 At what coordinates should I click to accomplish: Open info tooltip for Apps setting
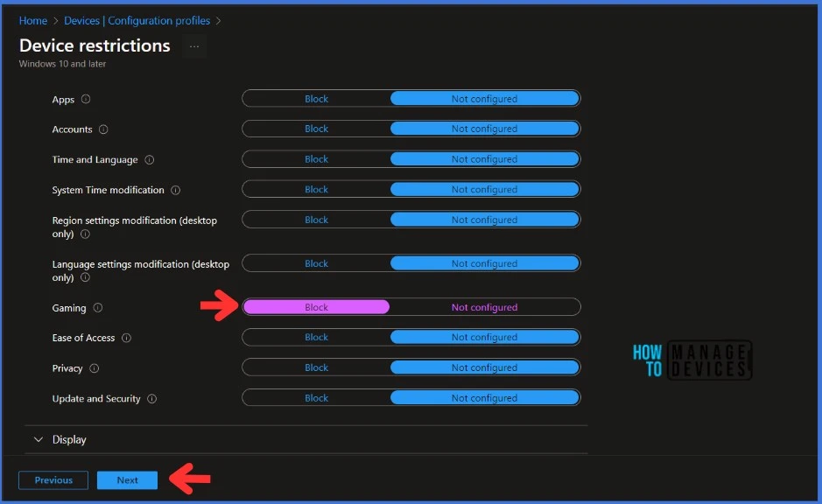click(86, 99)
